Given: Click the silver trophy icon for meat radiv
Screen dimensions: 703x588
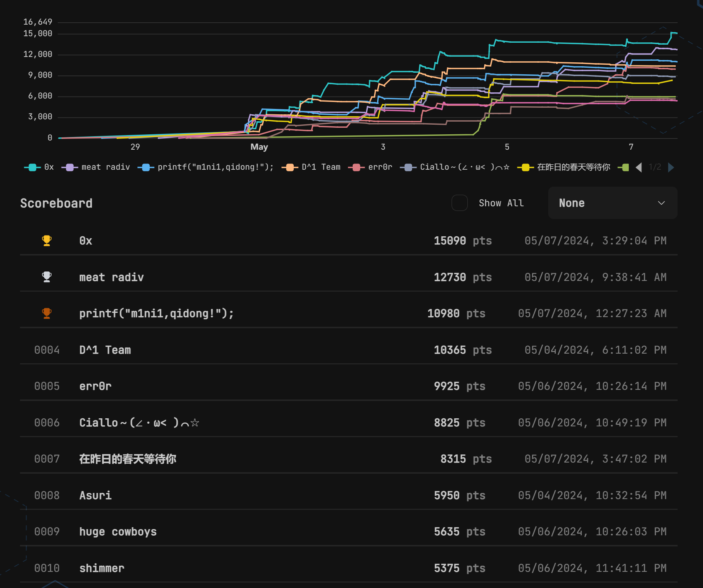Looking at the screenshot, I should (x=47, y=277).
